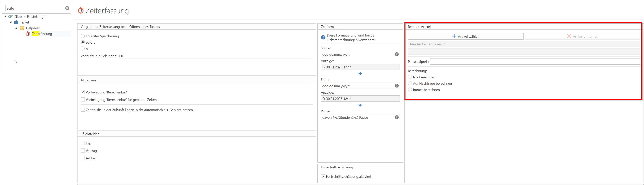Tick the Vertrag Pflichtfeld checkbox
644x185 pixels.
click(x=83, y=151)
